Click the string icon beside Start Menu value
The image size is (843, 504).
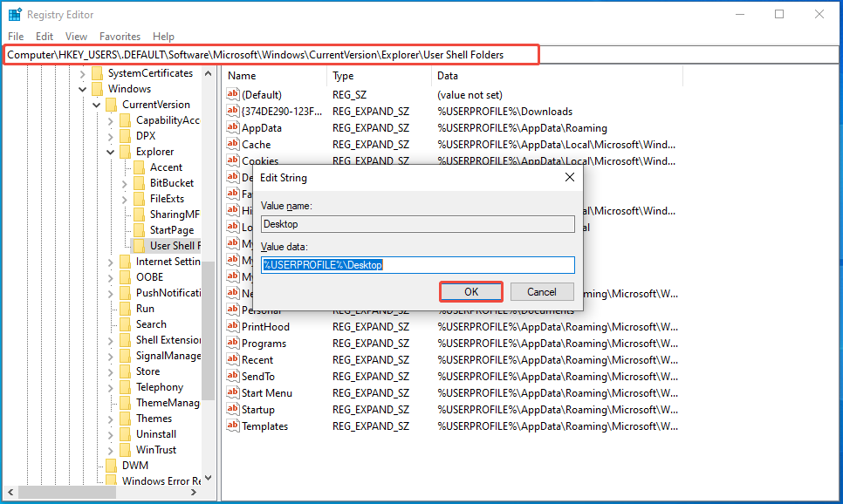232,392
